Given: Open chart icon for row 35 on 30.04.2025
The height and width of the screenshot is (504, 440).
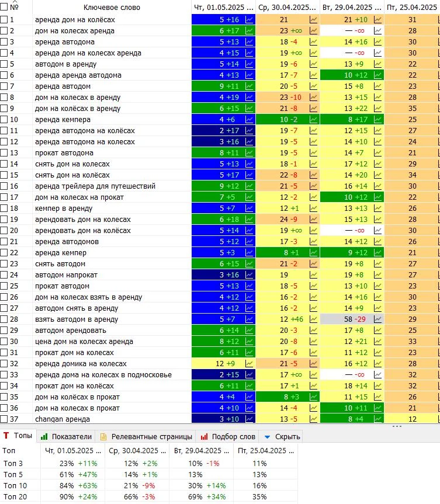Looking at the screenshot, I should tap(313, 397).
